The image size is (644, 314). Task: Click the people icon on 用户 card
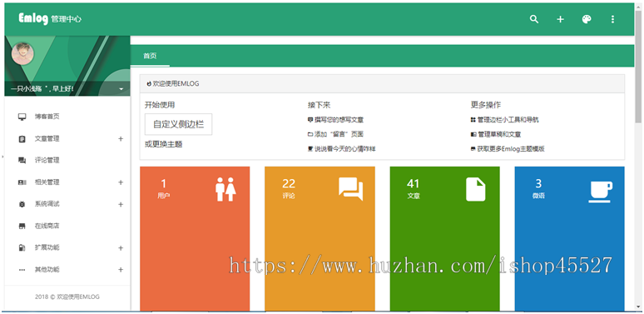(225, 189)
